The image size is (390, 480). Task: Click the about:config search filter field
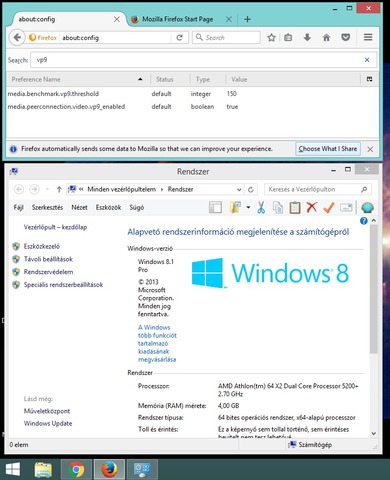[x=204, y=60]
